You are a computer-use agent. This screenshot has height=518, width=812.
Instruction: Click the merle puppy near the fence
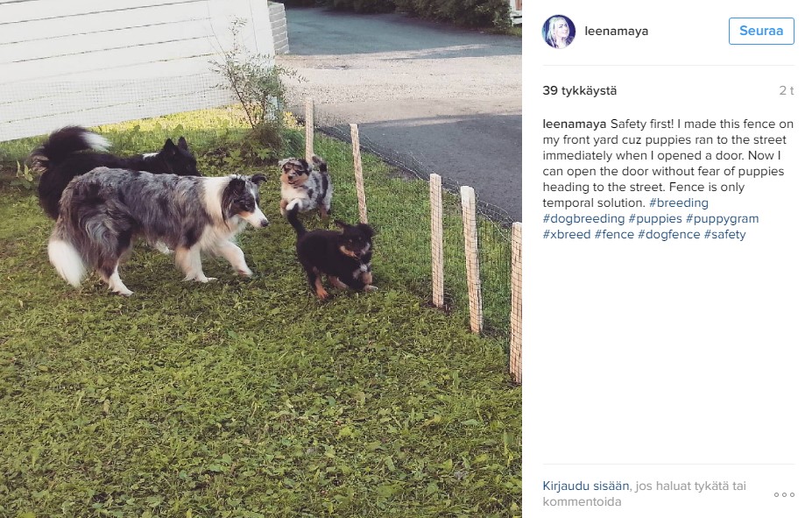[x=306, y=187]
